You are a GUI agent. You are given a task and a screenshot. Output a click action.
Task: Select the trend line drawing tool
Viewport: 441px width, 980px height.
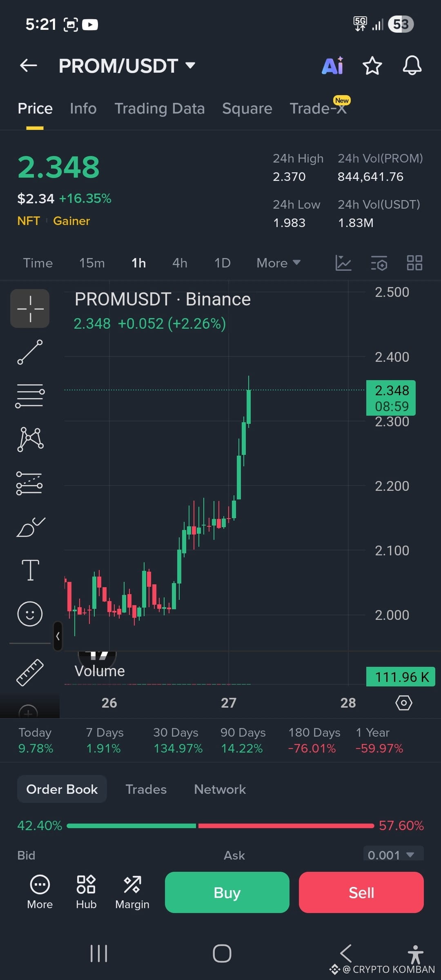(30, 352)
